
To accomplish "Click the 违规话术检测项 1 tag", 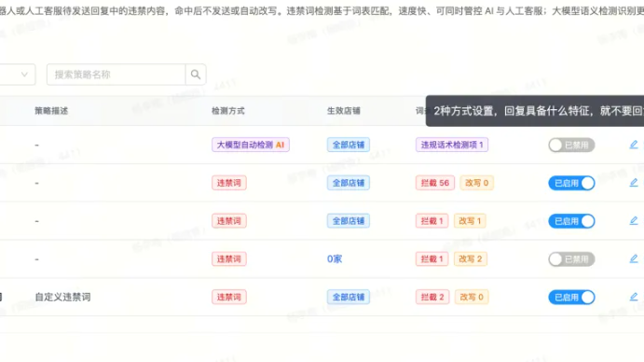I will (452, 145).
